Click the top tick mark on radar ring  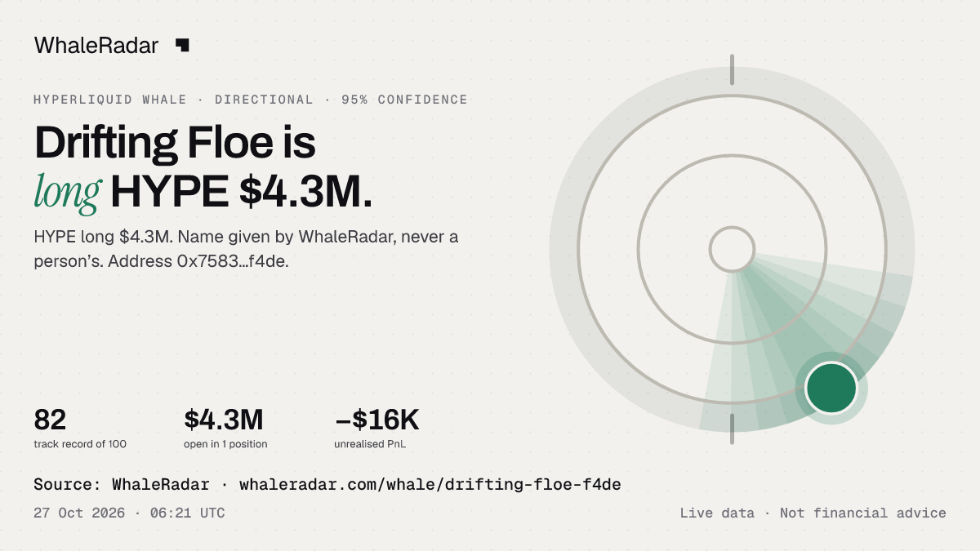pos(732,69)
